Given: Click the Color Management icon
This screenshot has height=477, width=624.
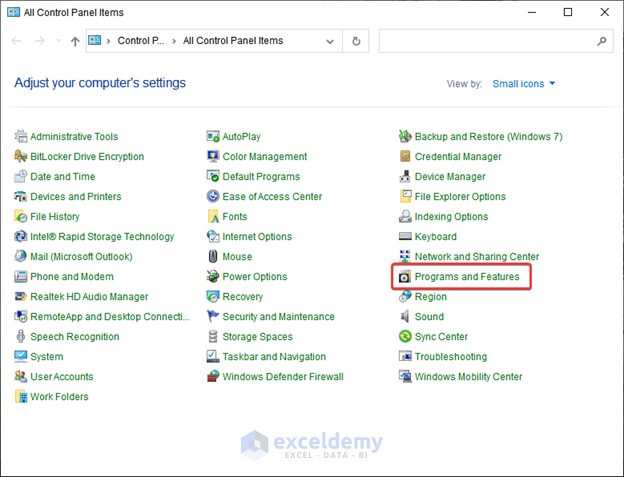Looking at the screenshot, I should pyautogui.click(x=213, y=157).
